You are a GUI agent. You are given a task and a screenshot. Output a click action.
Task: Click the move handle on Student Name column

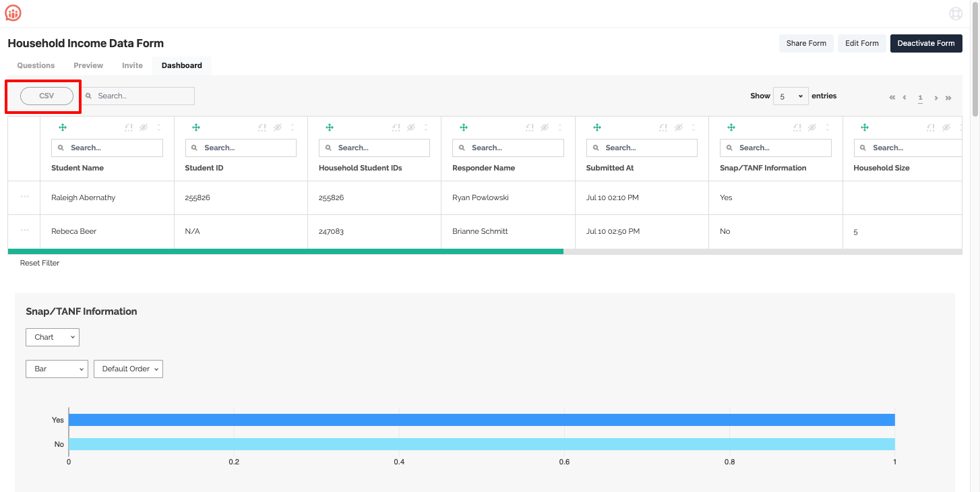[x=63, y=127]
